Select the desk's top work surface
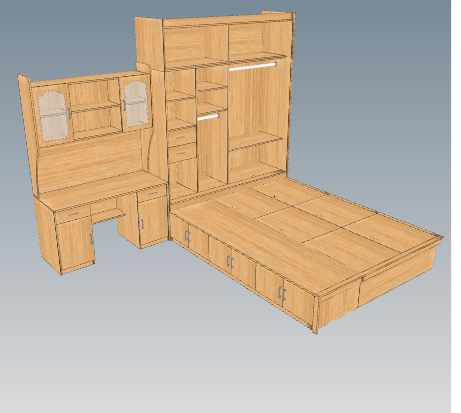 tap(100, 190)
